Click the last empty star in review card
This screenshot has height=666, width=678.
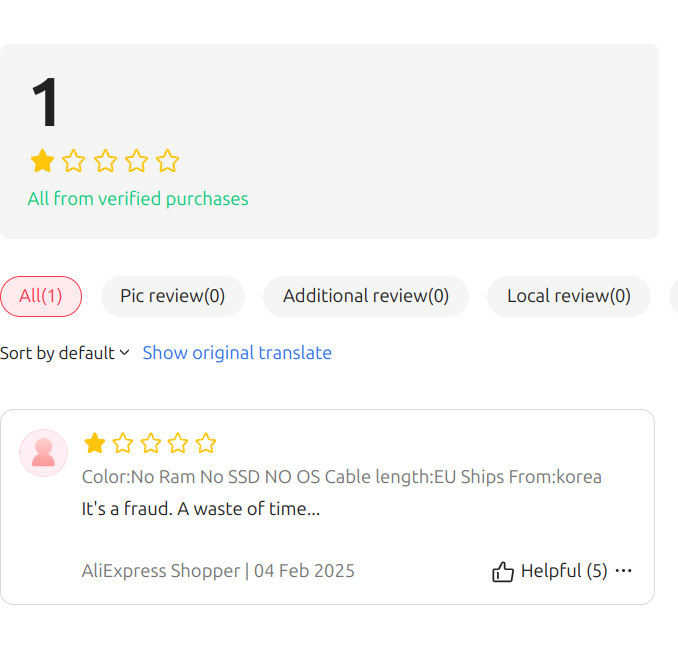[x=205, y=443]
